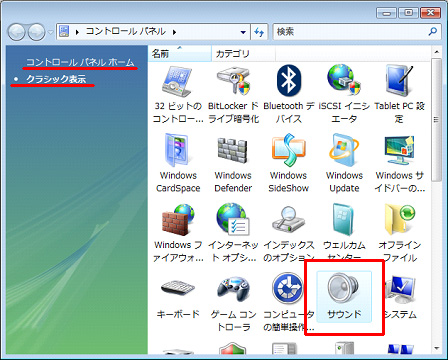The image size is (448, 360).
Task: Open インターネット オプション icon
Action: click(x=233, y=233)
